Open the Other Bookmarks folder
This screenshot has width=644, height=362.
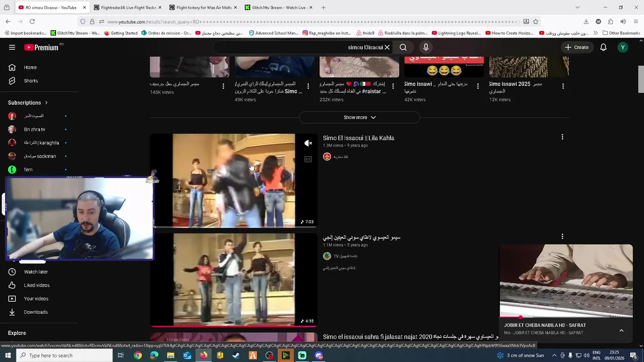pos(620,33)
